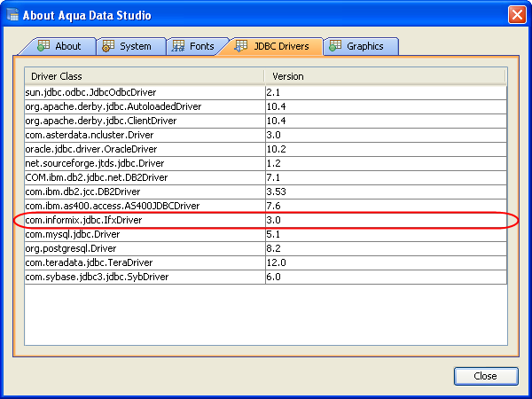Click version 6.0 of the SybDriver
This screenshot has width=532, height=399.
(273, 277)
